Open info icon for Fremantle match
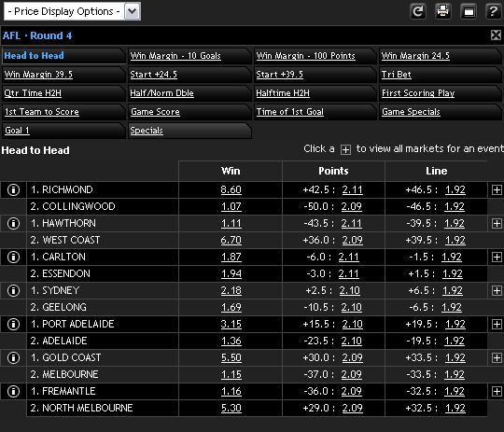 click(x=13, y=391)
